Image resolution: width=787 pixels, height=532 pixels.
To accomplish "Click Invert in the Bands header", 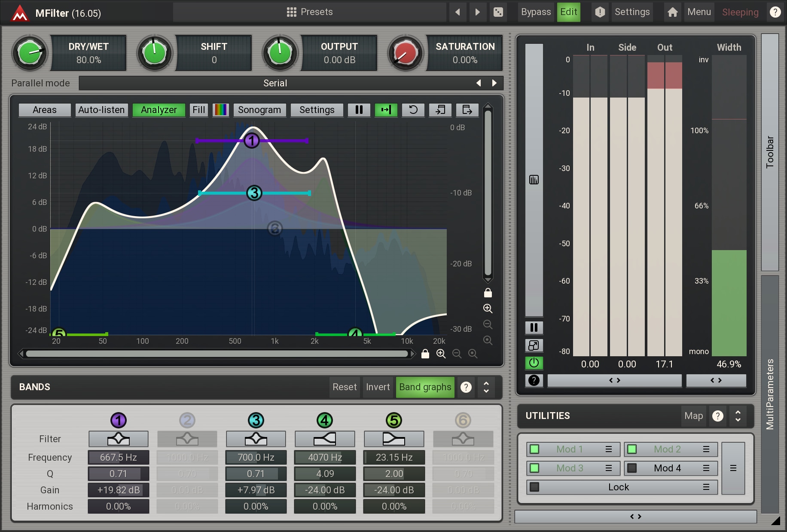I will coord(378,387).
